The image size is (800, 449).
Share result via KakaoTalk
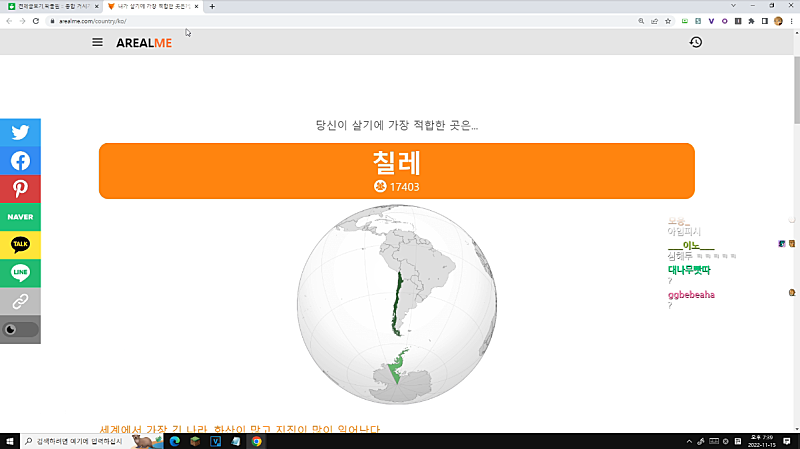[20, 245]
